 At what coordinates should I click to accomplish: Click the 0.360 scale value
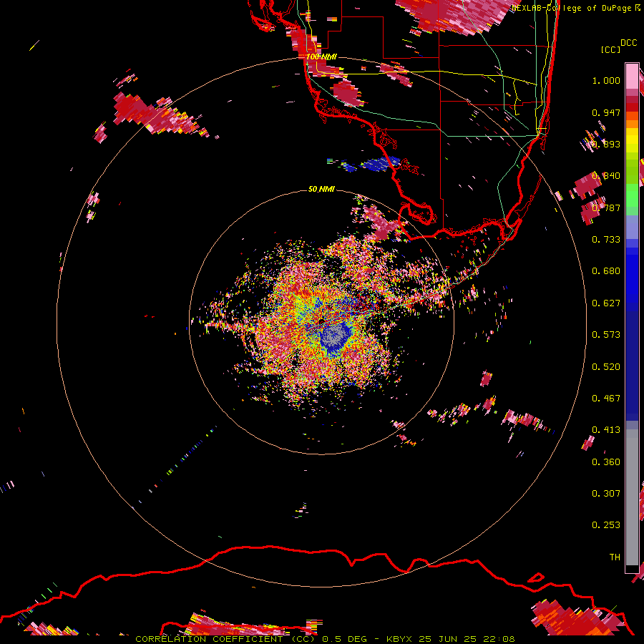pos(606,462)
